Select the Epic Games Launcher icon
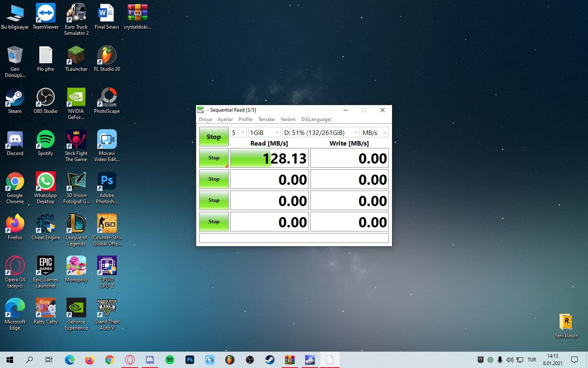This screenshot has height=368, width=588. (x=45, y=272)
